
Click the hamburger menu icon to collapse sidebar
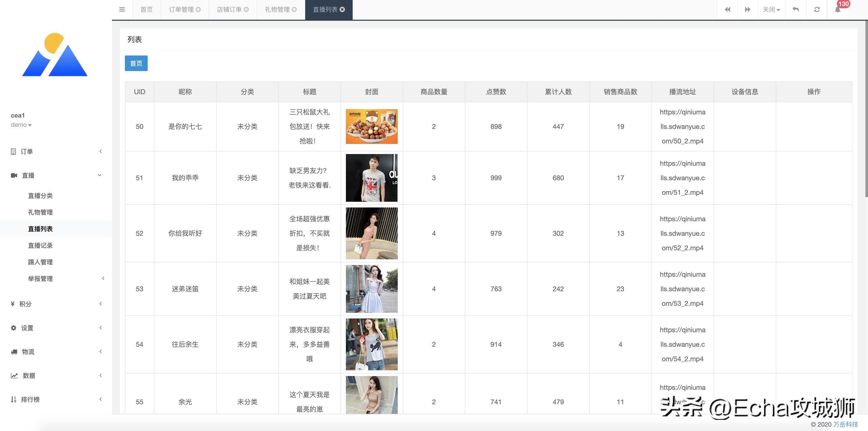point(122,9)
